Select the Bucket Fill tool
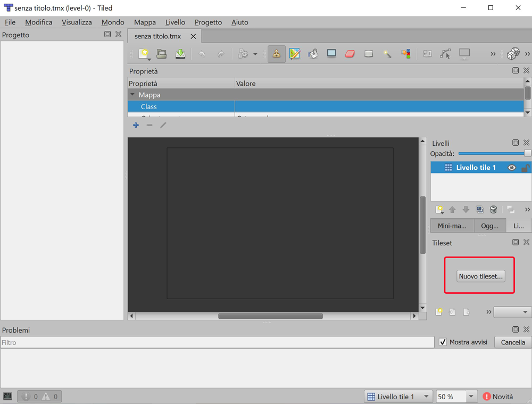The width and height of the screenshot is (532, 404). click(x=313, y=54)
